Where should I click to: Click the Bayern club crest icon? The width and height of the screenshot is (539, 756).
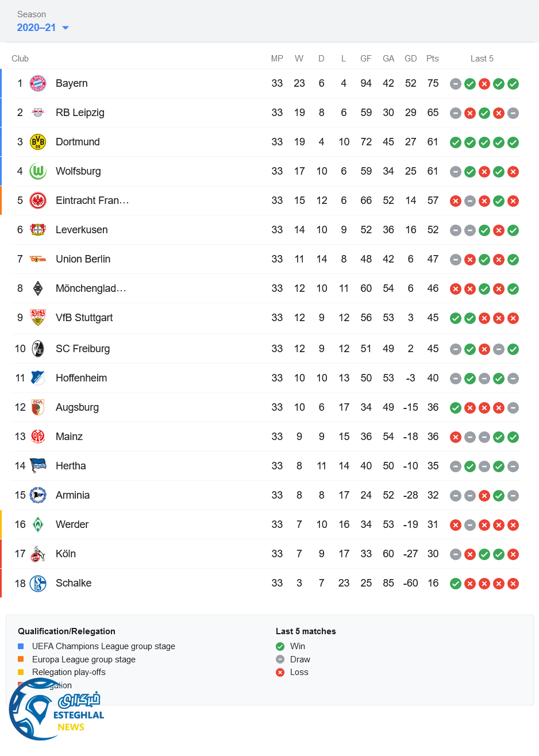pyautogui.click(x=38, y=83)
